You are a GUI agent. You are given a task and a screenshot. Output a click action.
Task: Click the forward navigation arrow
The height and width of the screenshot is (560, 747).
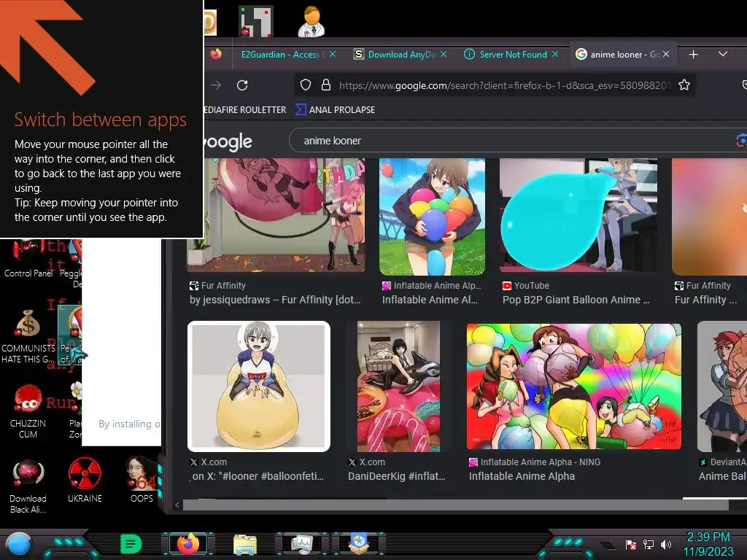point(216,85)
